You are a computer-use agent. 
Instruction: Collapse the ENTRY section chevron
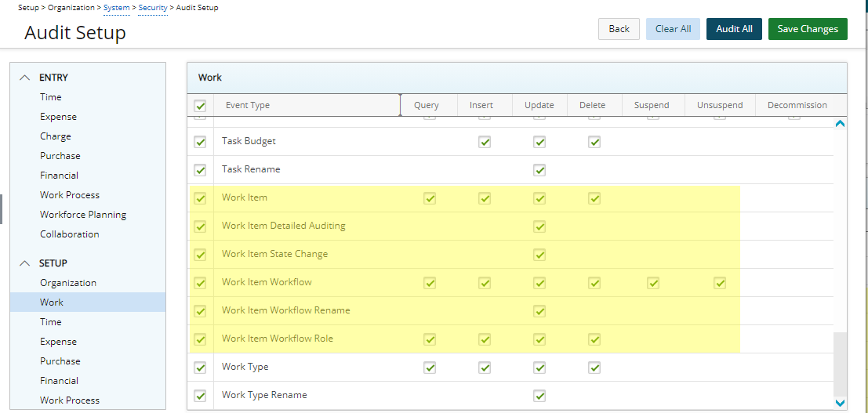point(24,78)
